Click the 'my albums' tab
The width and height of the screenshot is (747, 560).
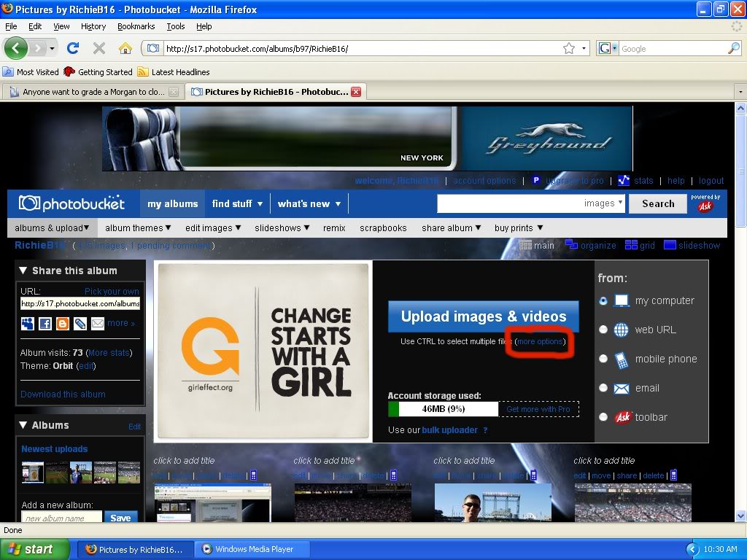click(x=172, y=204)
